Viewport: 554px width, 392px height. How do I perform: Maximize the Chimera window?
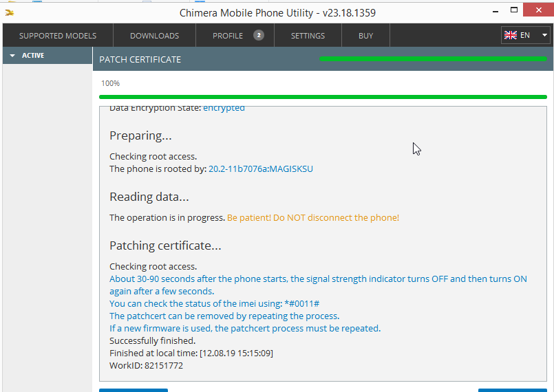514,10
